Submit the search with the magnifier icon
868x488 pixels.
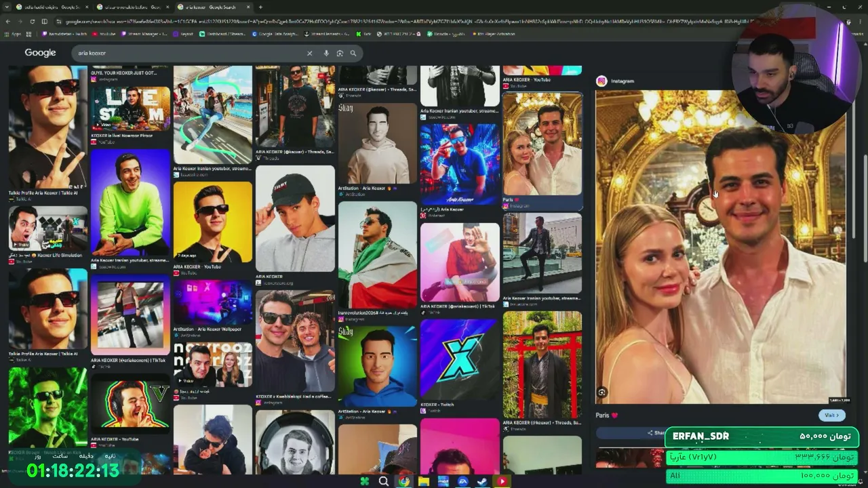353,53
